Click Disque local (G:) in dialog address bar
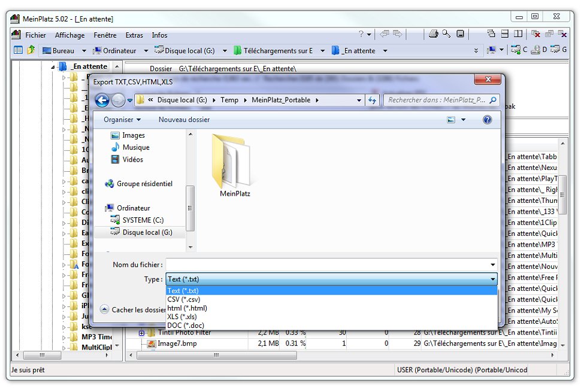The image size is (587, 392). tap(182, 100)
